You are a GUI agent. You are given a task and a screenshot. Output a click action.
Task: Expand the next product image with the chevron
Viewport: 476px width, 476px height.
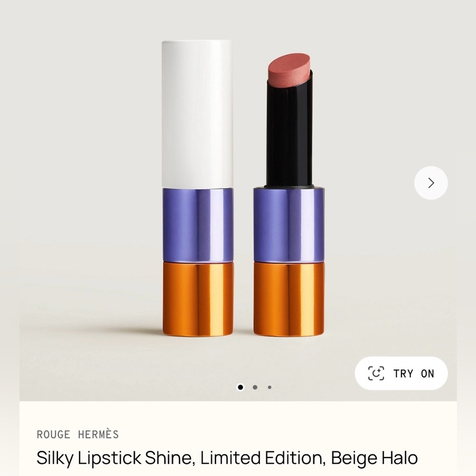click(431, 183)
